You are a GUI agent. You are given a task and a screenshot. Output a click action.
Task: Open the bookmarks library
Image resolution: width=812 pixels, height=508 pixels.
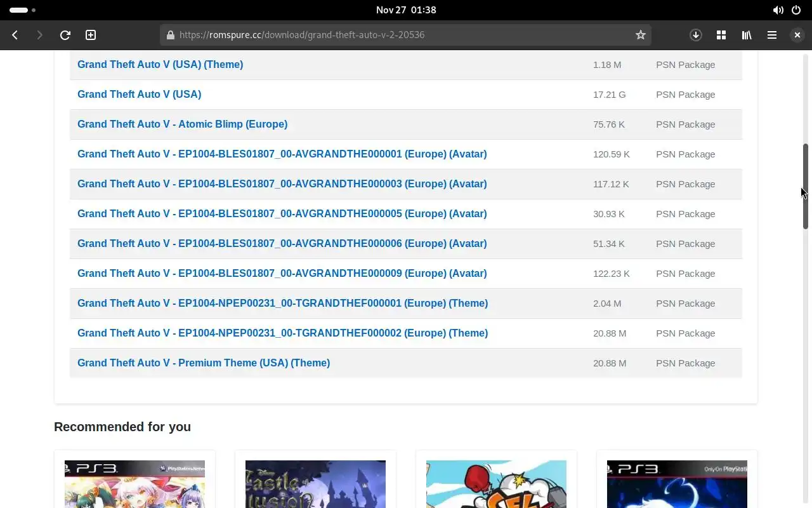pos(747,35)
